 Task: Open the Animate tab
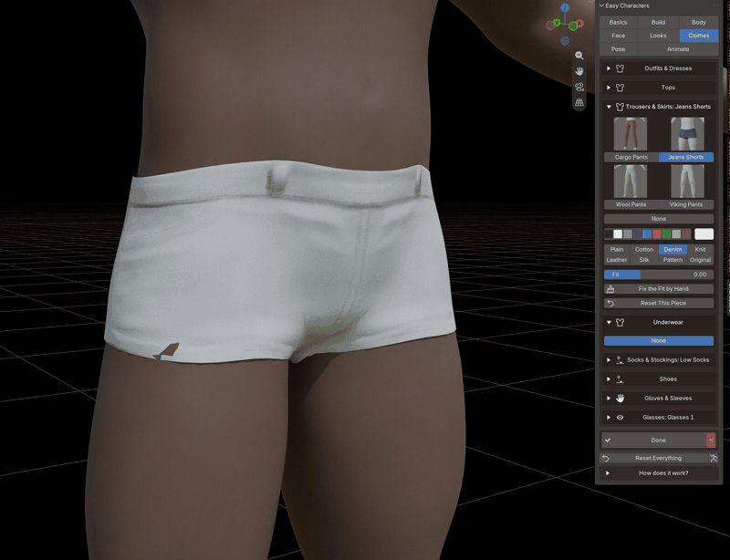(x=678, y=49)
